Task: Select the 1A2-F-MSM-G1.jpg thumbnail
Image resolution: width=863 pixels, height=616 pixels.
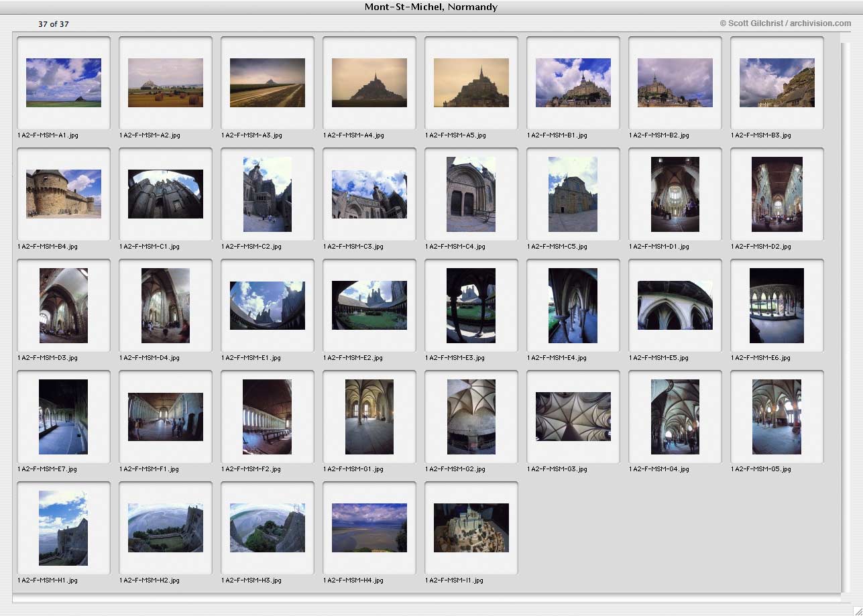Action: point(369,416)
